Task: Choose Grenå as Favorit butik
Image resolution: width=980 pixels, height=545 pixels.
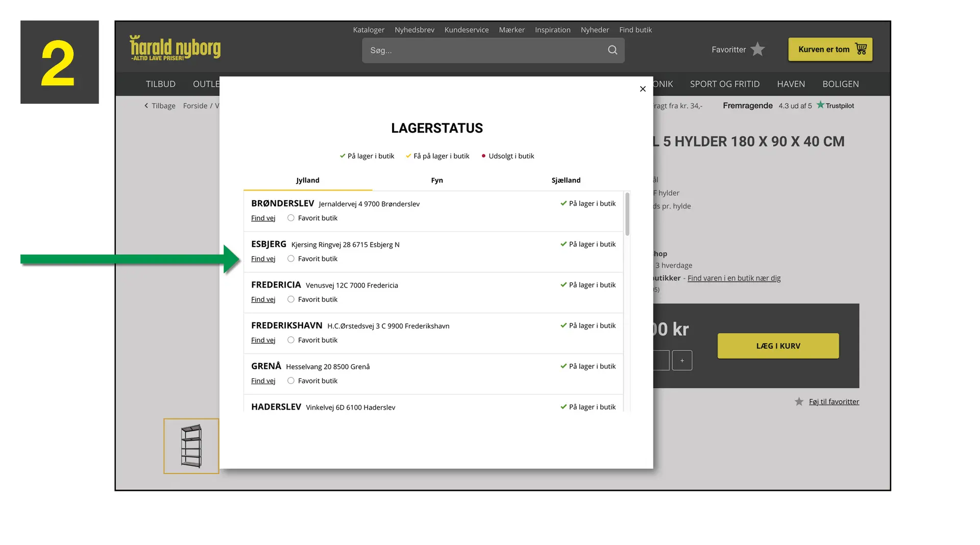Action: click(x=291, y=381)
